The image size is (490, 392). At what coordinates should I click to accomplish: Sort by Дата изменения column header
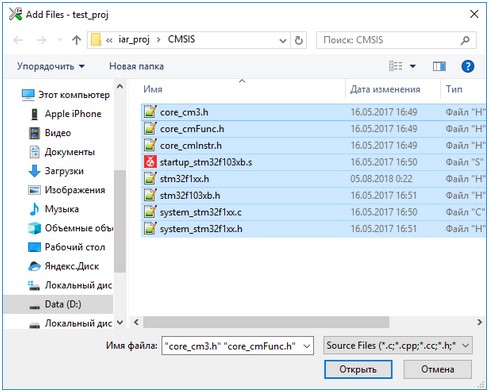(x=385, y=89)
